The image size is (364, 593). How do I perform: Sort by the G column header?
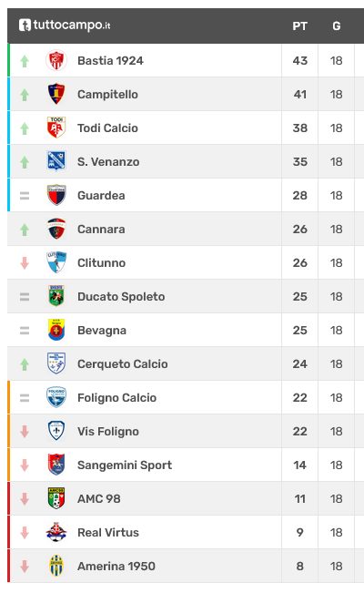click(x=337, y=26)
